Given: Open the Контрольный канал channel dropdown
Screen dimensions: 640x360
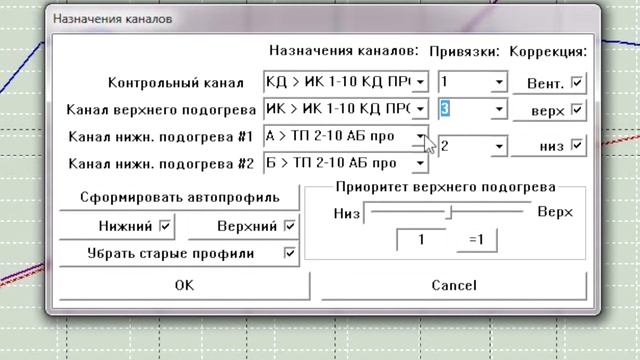Looking at the screenshot, I should tap(420, 82).
